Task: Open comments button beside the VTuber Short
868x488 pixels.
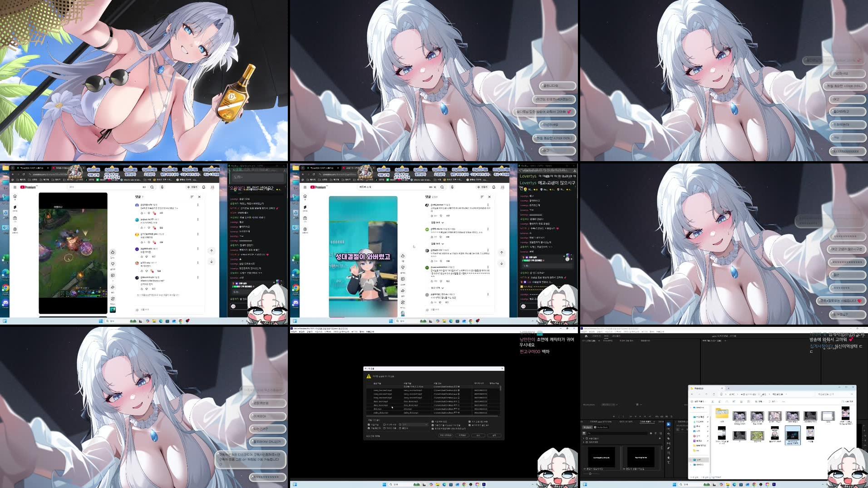Action: (403, 279)
